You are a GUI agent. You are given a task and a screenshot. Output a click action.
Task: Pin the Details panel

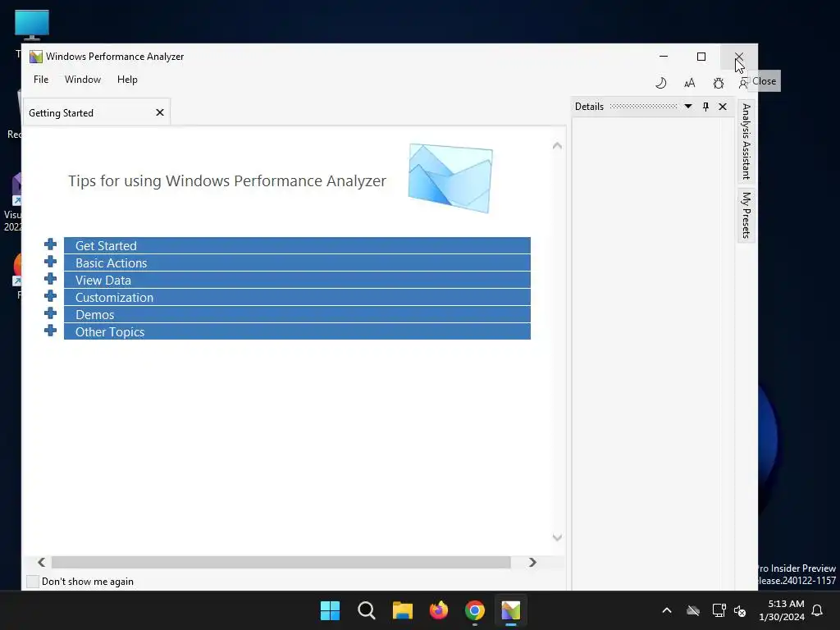tap(705, 107)
